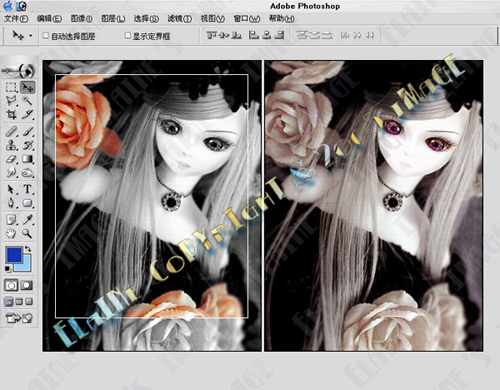Screen dimensions: 500x390
Task: Select the Rectangular Marquee tool
Action: 11,87
